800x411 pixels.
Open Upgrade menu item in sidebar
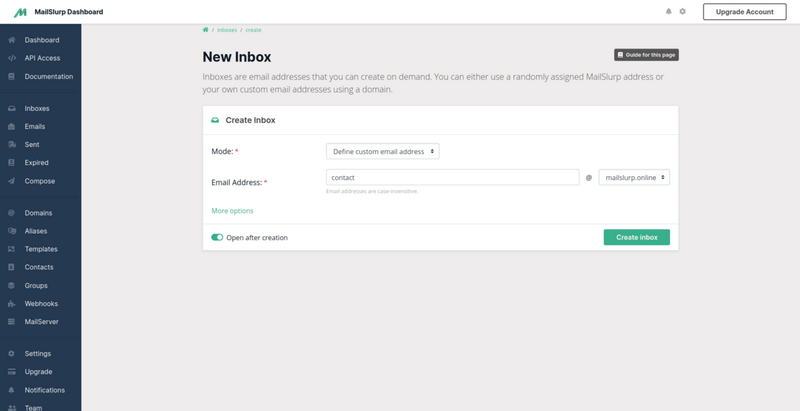[38, 372]
